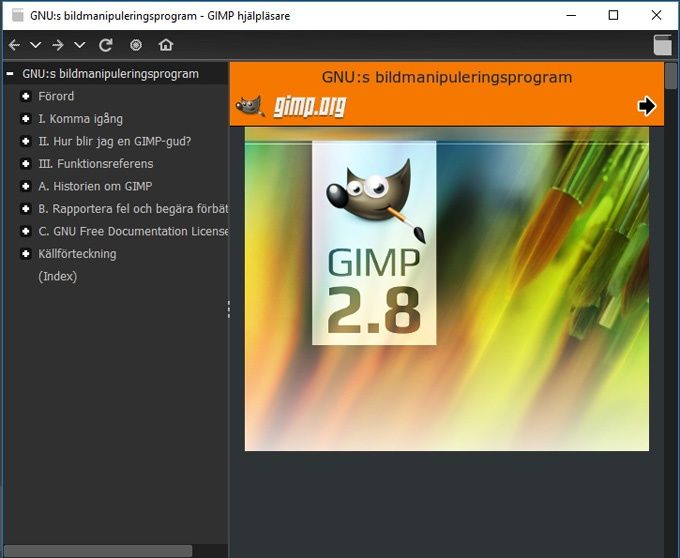Maximize the GIMP hjälpläsare window

pos(613,16)
